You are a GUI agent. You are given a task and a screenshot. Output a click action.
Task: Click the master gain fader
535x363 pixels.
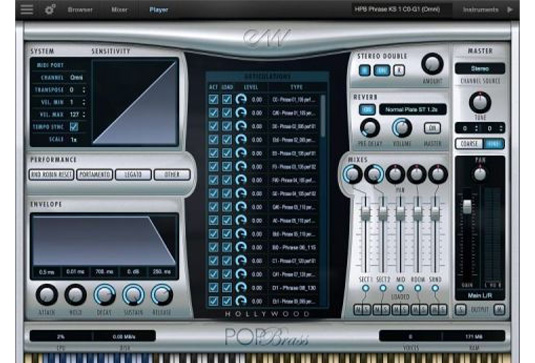coord(467,206)
